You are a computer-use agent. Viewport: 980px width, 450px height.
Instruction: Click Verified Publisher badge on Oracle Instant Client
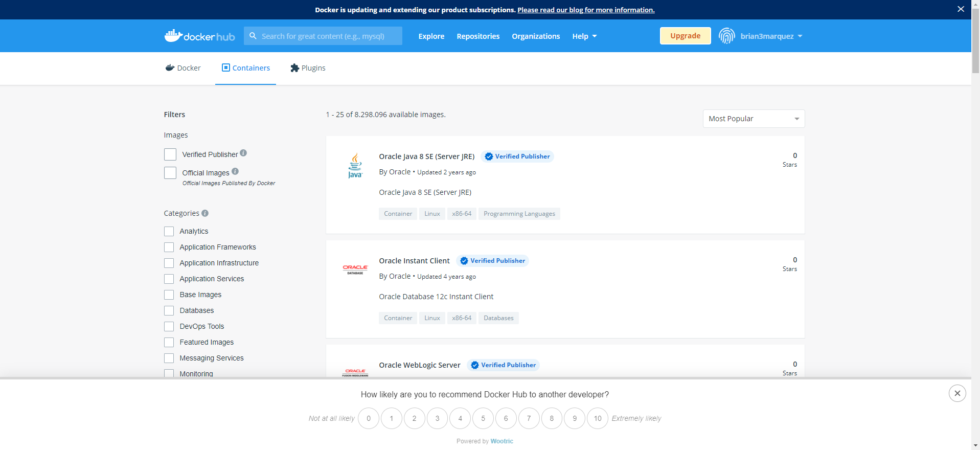493,261
